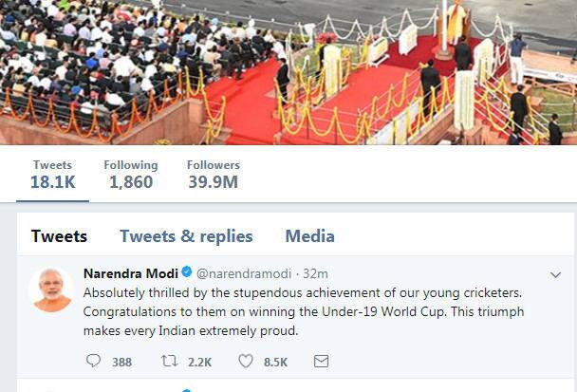Select the Tweets timeline tab
Image resolution: width=577 pixels, height=392 pixels.
click(59, 236)
